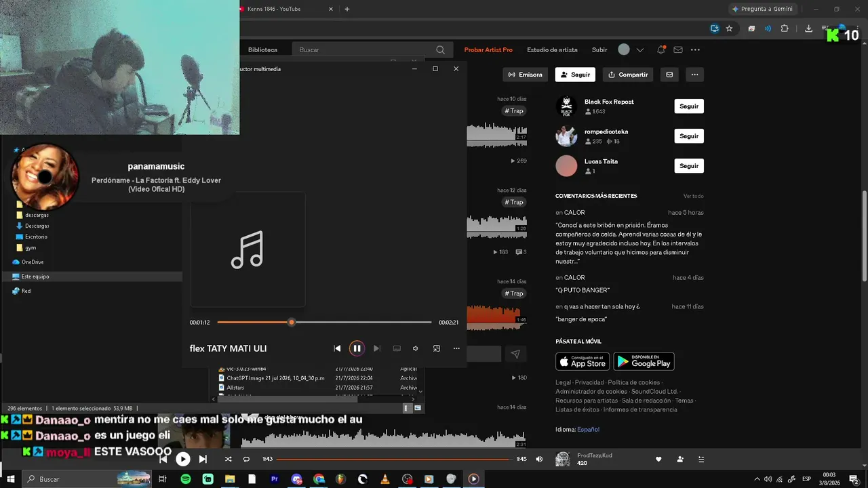The width and height of the screenshot is (868, 488).
Task: Send a message to this profile
Action: coord(669,75)
